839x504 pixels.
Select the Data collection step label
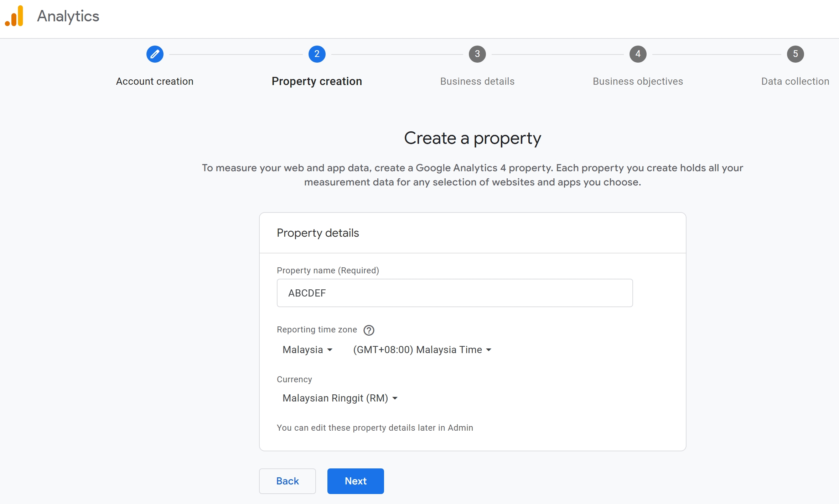795,82
